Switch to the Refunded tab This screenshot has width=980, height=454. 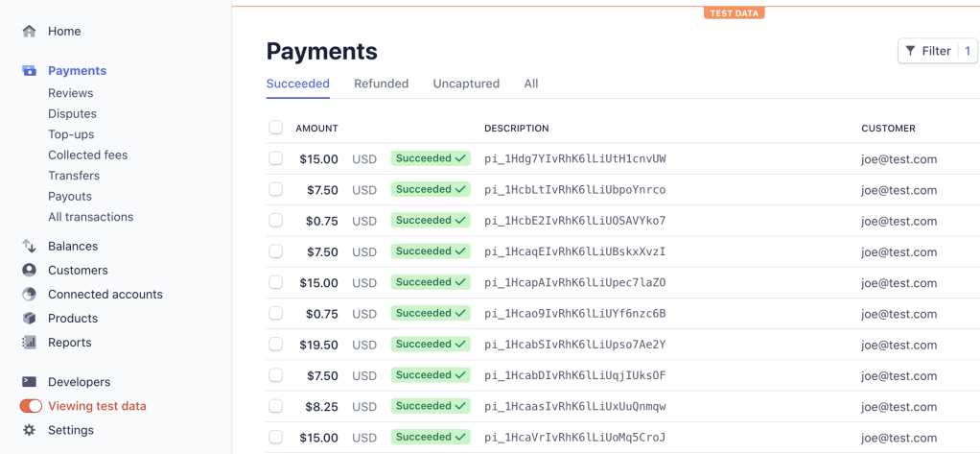tap(381, 84)
